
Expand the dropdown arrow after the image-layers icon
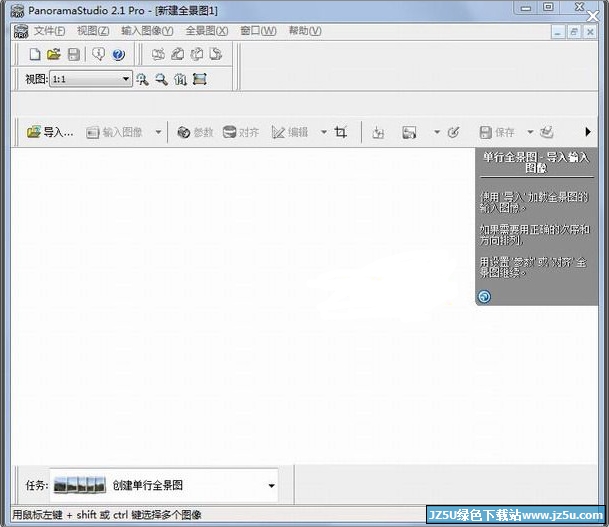(437, 132)
